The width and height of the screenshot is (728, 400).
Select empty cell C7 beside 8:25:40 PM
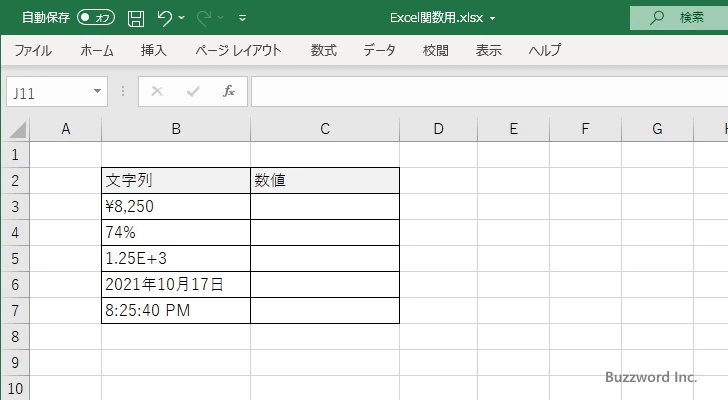coord(325,310)
